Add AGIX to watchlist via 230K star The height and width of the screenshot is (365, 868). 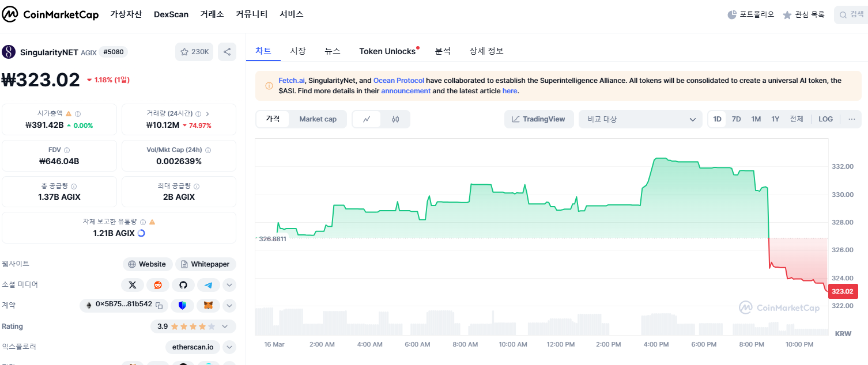194,52
